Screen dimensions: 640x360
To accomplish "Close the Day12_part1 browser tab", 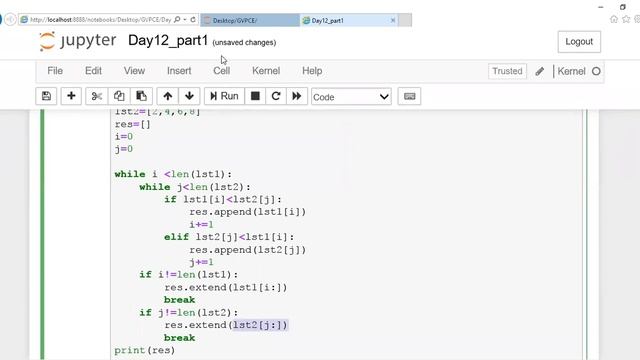I will [x=393, y=20].
